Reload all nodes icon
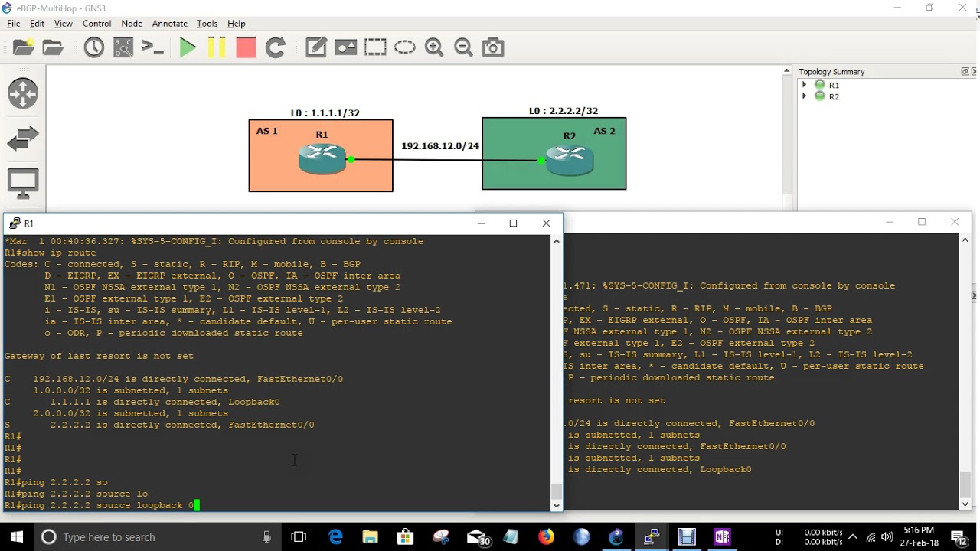This screenshot has height=551, width=980. coord(276,47)
